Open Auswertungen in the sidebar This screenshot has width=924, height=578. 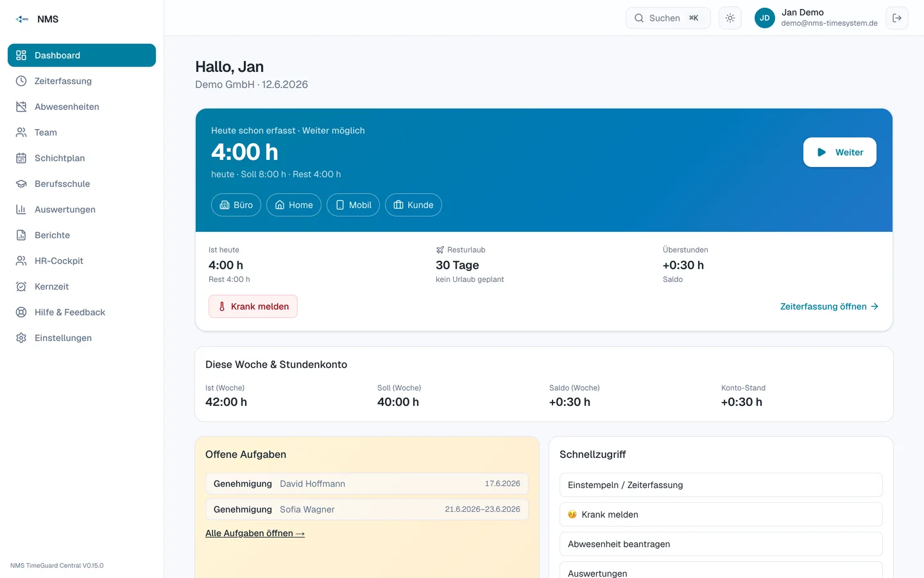[x=81, y=209]
